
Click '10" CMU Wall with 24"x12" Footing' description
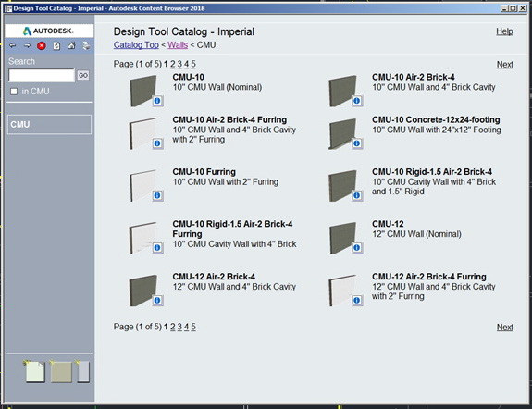[437, 130]
